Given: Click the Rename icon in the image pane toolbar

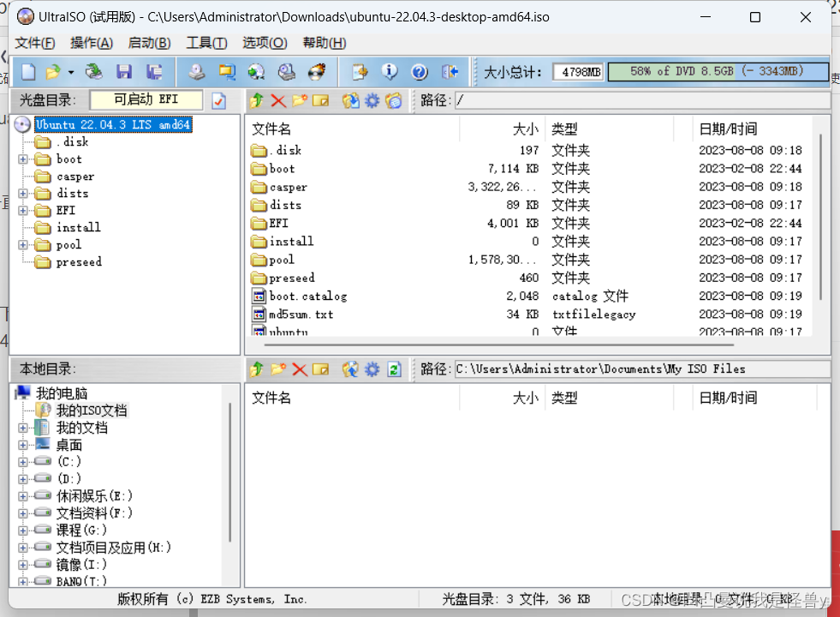Looking at the screenshot, I should 320,100.
